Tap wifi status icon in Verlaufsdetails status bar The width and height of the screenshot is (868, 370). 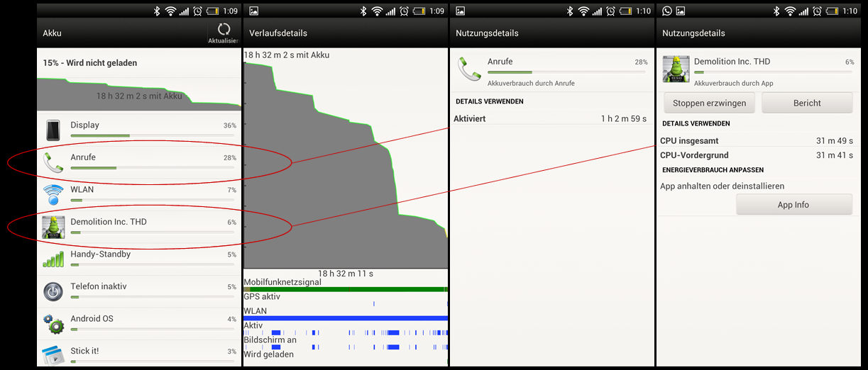tap(377, 11)
